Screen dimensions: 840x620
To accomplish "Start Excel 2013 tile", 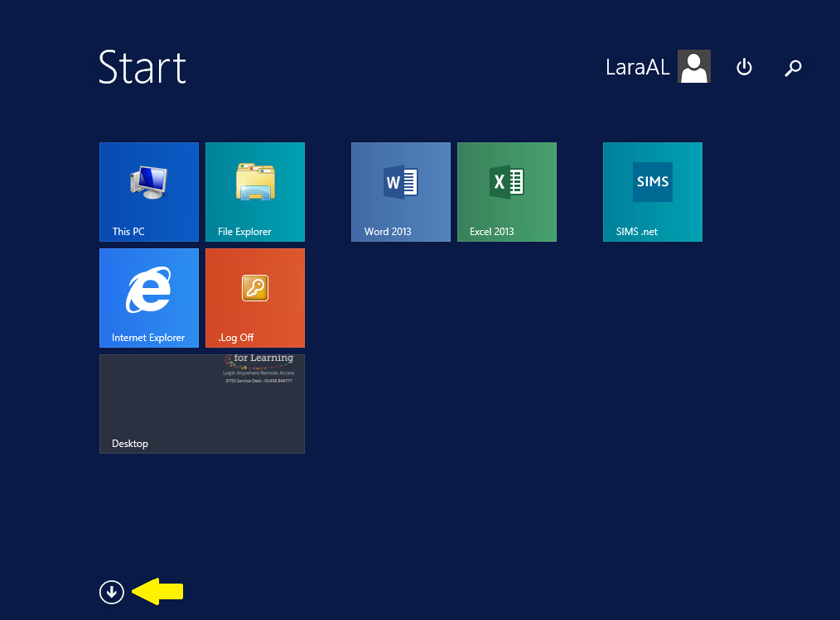I will [x=507, y=192].
